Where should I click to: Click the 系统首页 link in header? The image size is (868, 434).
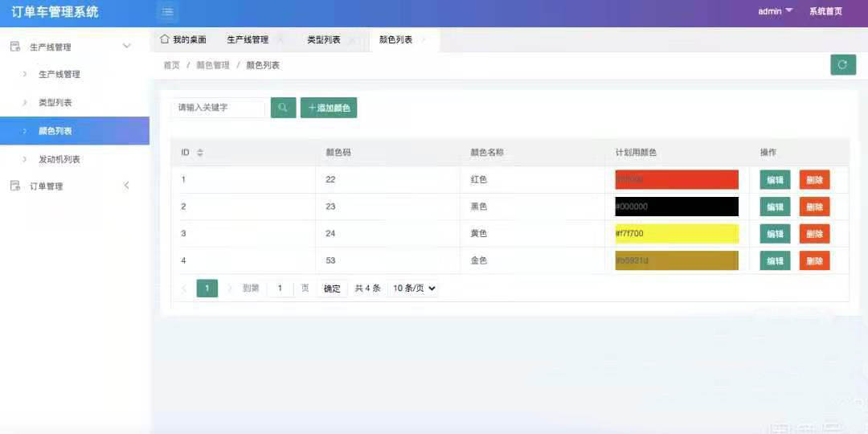pos(825,11)
